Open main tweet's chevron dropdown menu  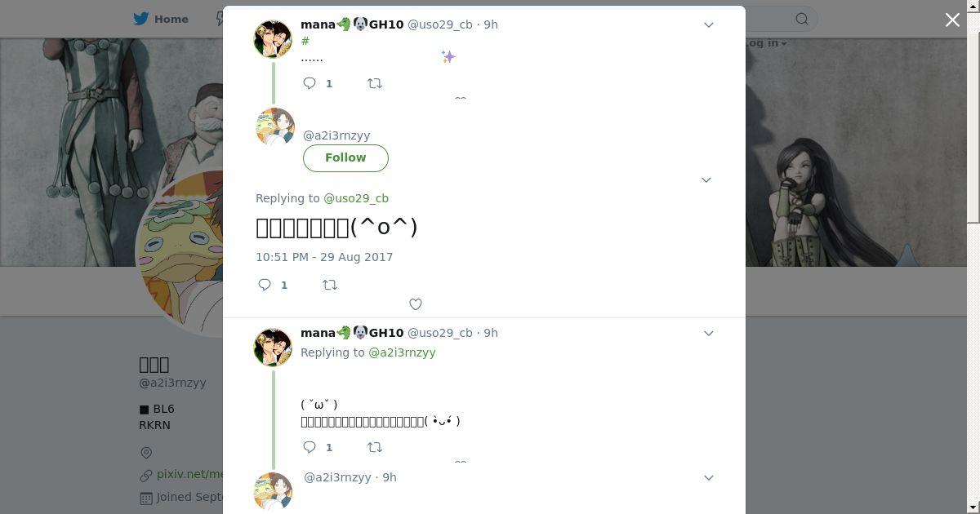(x=706, y=179)
